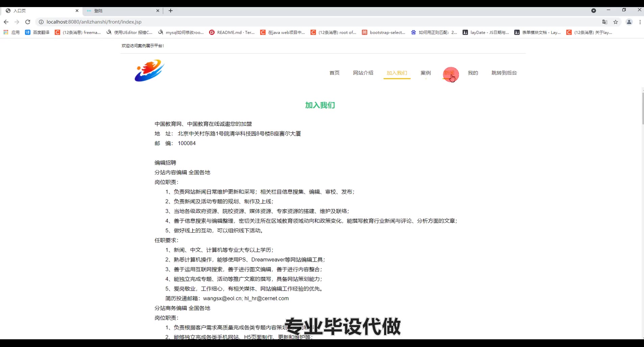
Task: Open the 新闻 navigation item
Action: pyautogui.click(x=449, y=73)
